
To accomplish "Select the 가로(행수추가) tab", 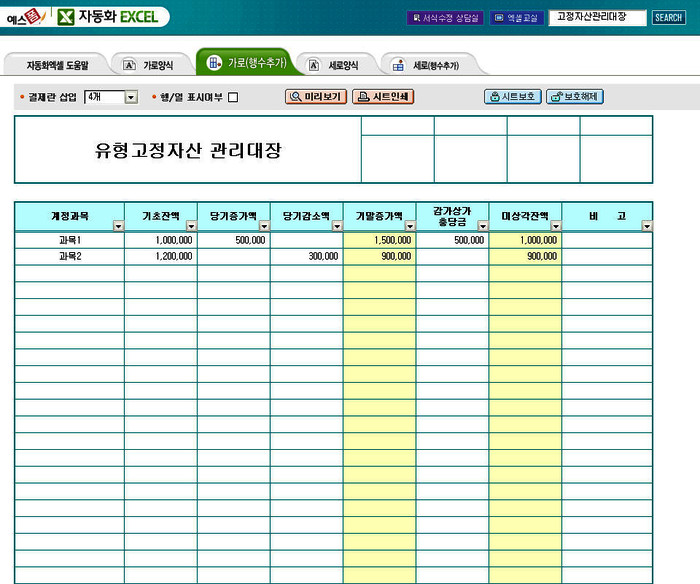I will tap(248, 63).
